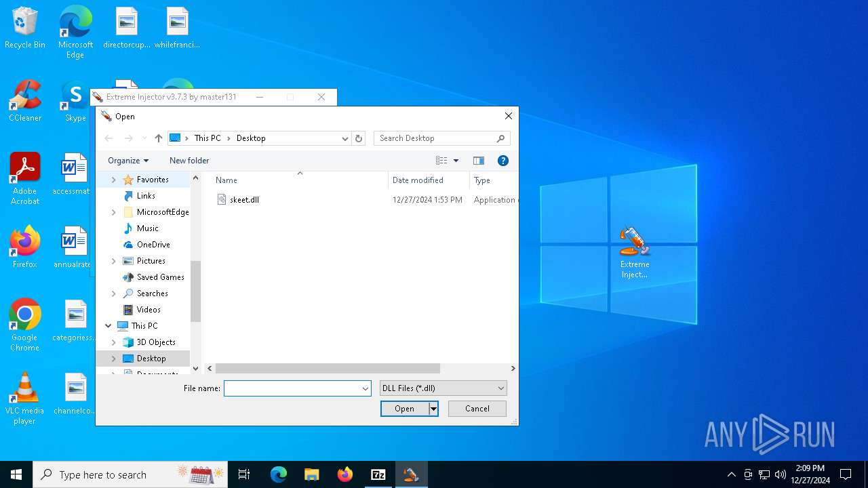
Task: Open 7-Zip from taskbar
Action: 378,474
